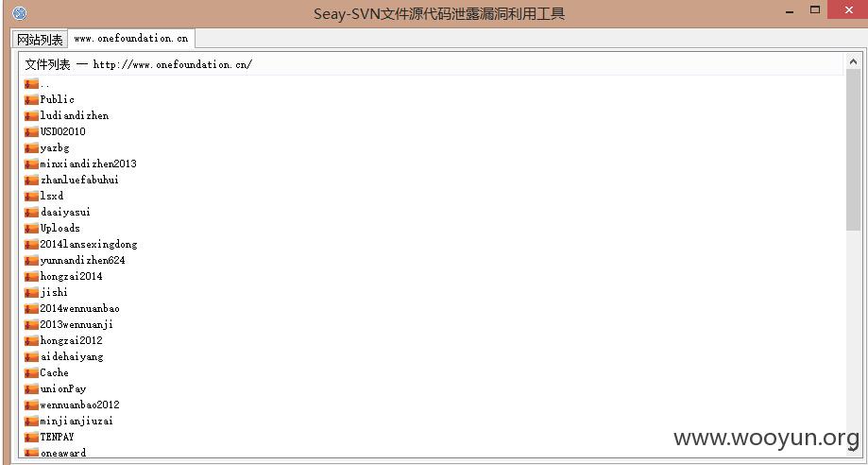Click the folder icon beside wennuanbao2012
This screenshot has width=868, height=465.
(31, 405)
